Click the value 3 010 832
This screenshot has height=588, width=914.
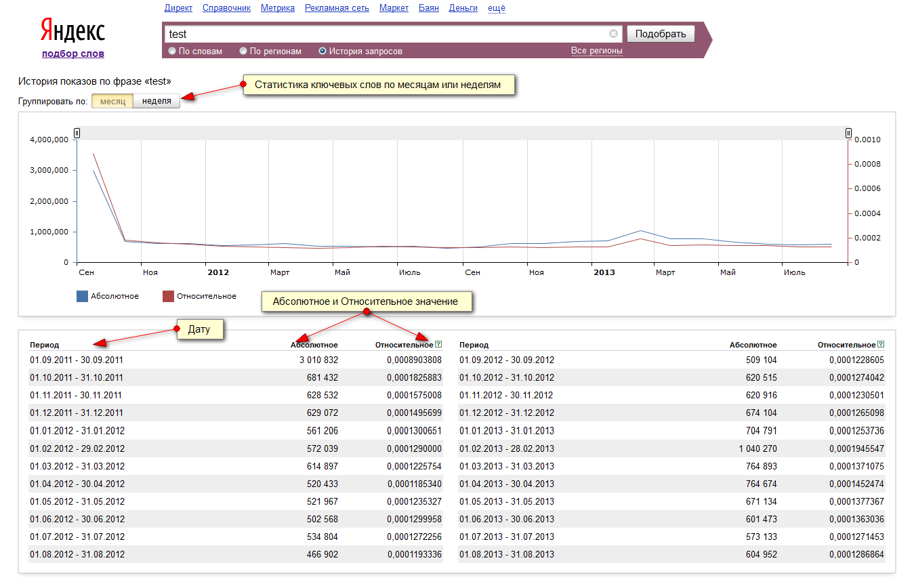pos(318,360)
